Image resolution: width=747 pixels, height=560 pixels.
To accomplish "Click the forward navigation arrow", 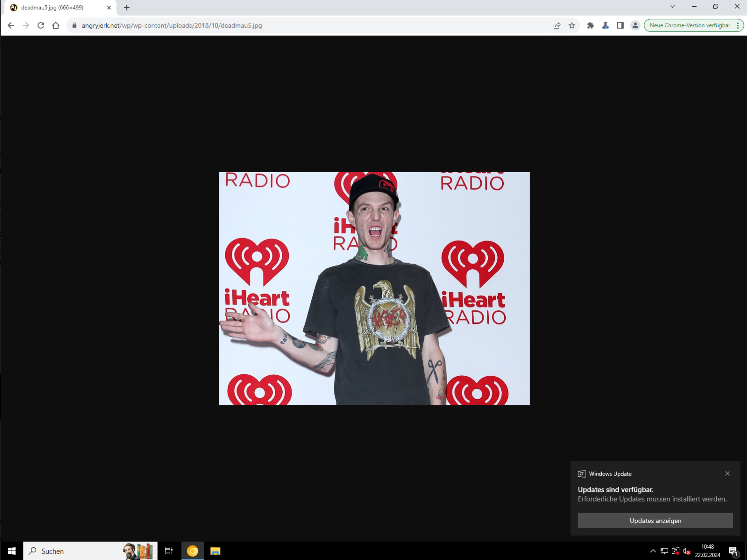I will [x=26, y=25].
